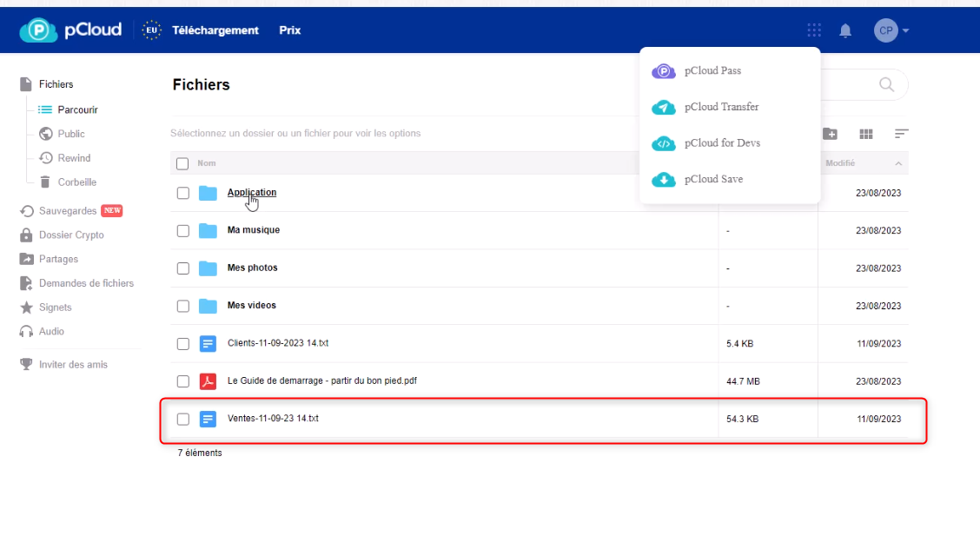The width and height of the screenshot is (980, 536).
Task: Check the Mes videos checkbox
Action: coord(182,306)
